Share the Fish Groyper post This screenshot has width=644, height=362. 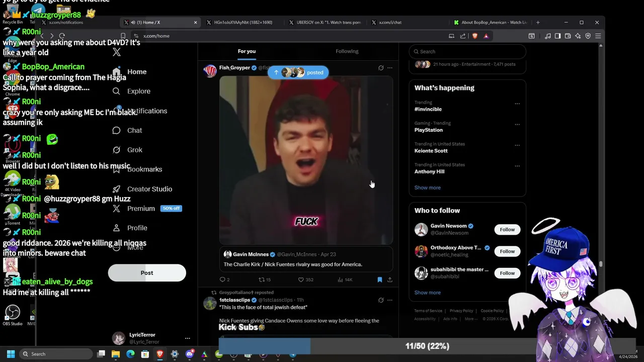(389, 280)
